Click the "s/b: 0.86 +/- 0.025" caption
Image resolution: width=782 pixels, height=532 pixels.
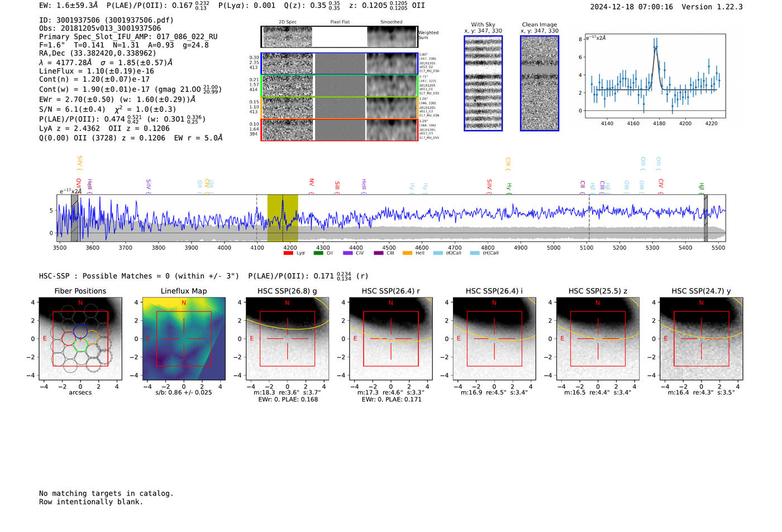[x=184, y=392]
